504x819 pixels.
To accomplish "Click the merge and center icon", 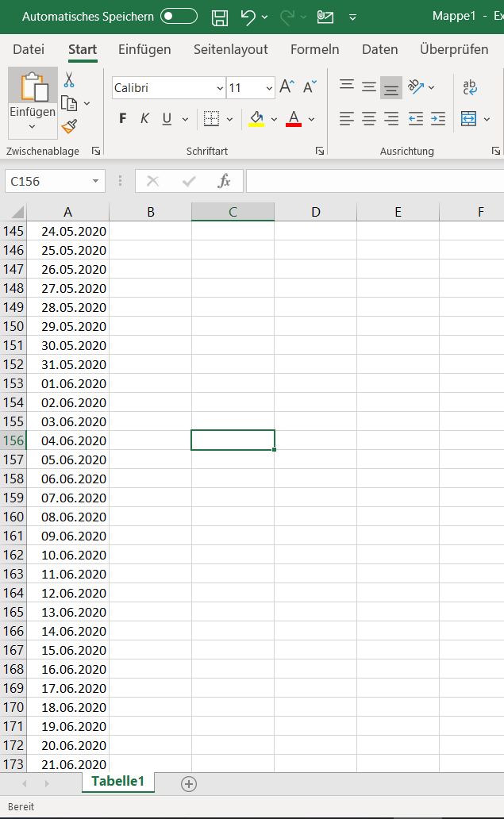I will point(469,118).
